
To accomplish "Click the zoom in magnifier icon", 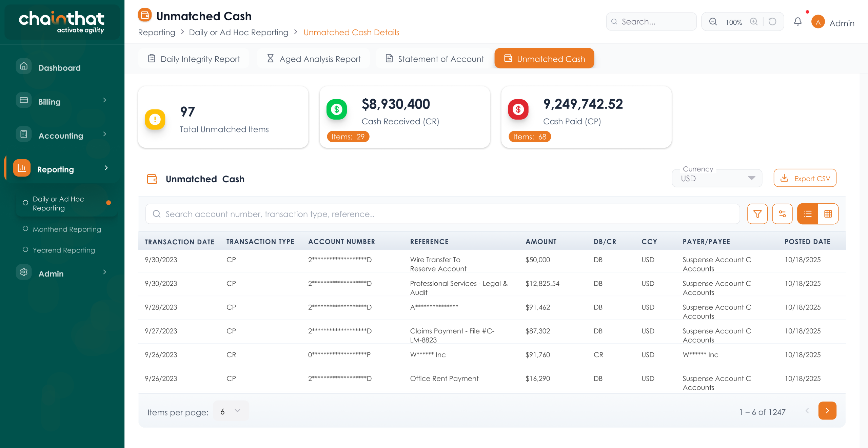I will 753,22.
